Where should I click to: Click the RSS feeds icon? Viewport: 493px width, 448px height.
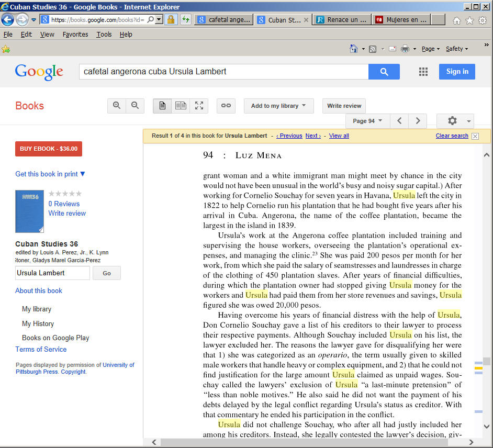(x=373, y=49)
